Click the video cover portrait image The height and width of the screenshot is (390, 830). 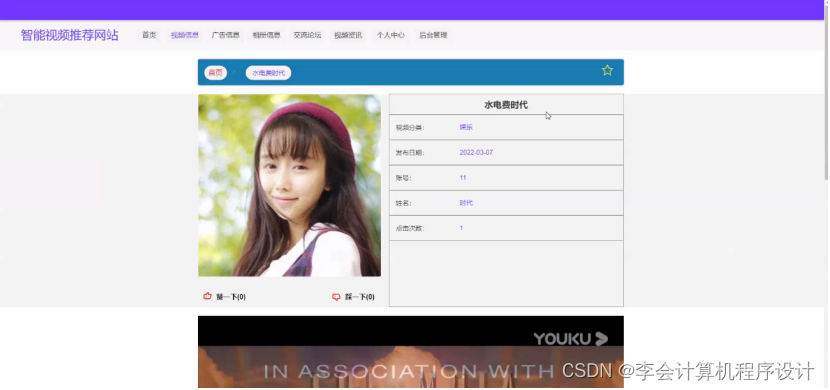tap(290, 185)
